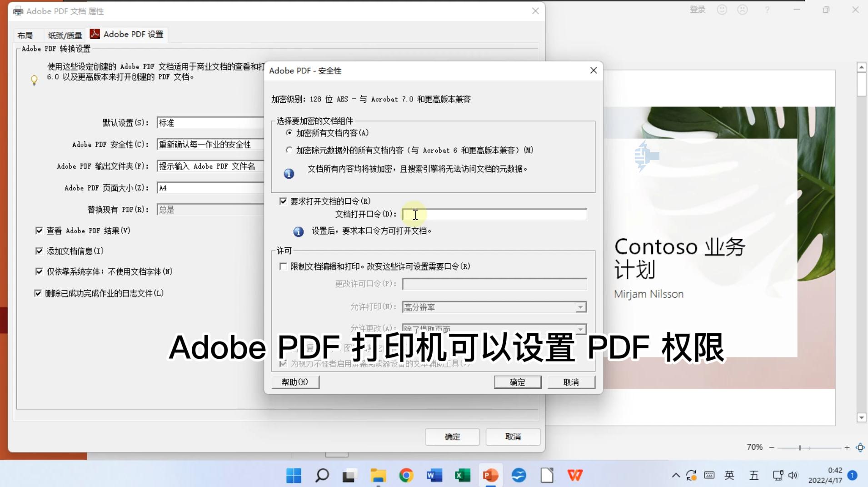Click the volume icon in system tray

click(x=794, y=476)
